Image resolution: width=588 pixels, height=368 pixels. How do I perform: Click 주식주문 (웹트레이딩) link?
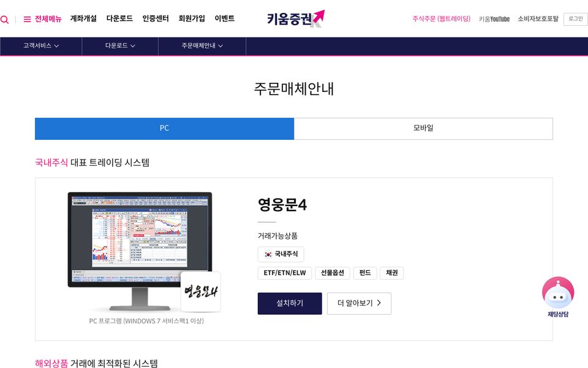coord(442,19)
